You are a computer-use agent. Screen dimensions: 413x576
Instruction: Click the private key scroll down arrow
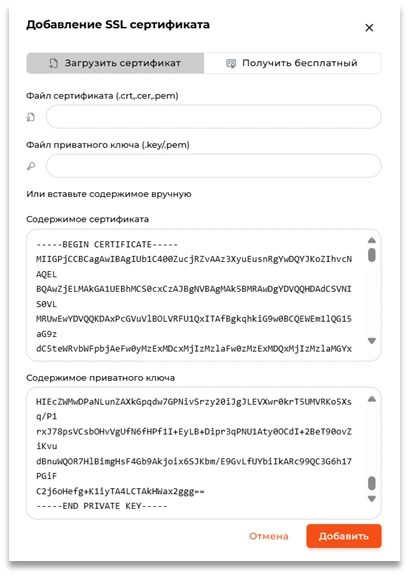point(371,499)
